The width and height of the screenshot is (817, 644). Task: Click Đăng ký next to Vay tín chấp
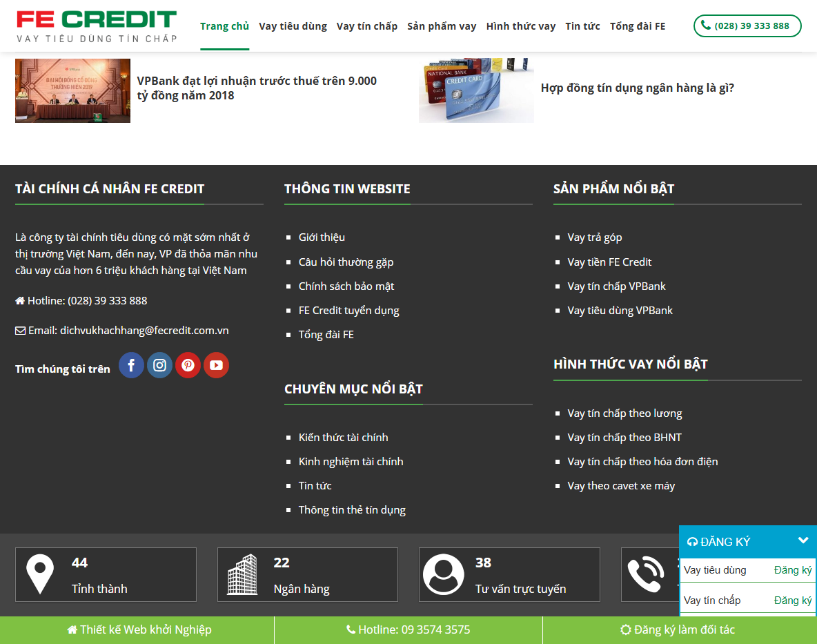pyautogui.click(x=793, y=601)
